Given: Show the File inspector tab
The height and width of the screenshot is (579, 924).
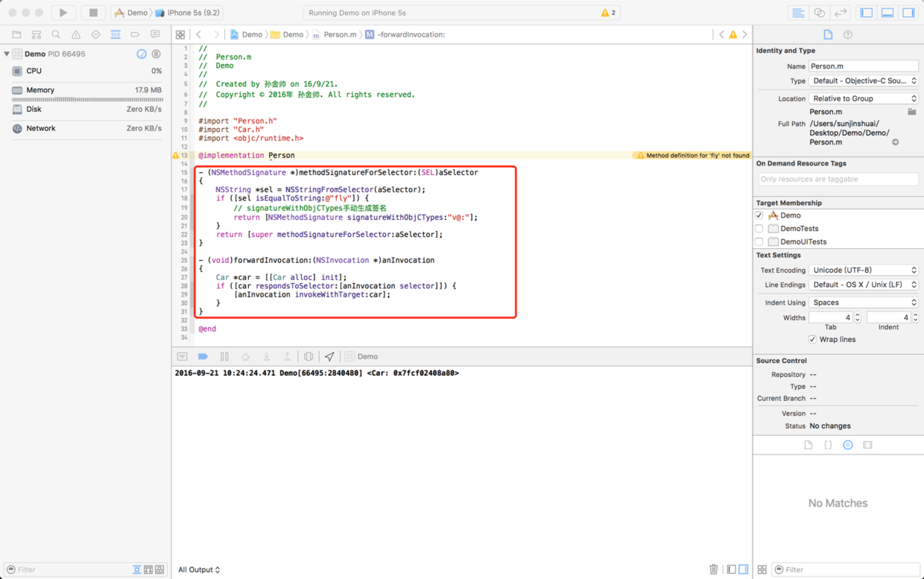Looking at the screenshot, I should [x=828, y=34].
